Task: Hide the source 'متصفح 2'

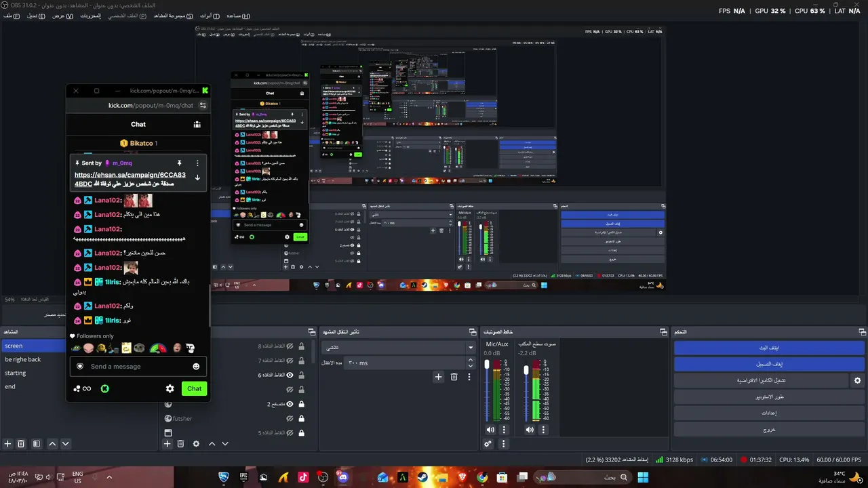Action: pos(290,404)
